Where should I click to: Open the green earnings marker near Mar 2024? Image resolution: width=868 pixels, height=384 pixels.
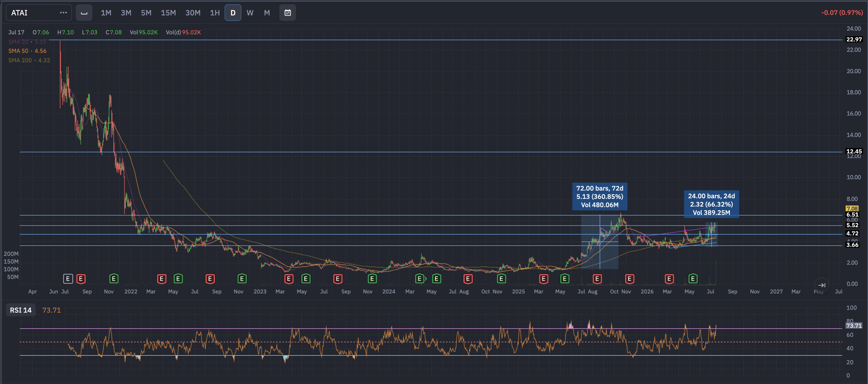419,279
